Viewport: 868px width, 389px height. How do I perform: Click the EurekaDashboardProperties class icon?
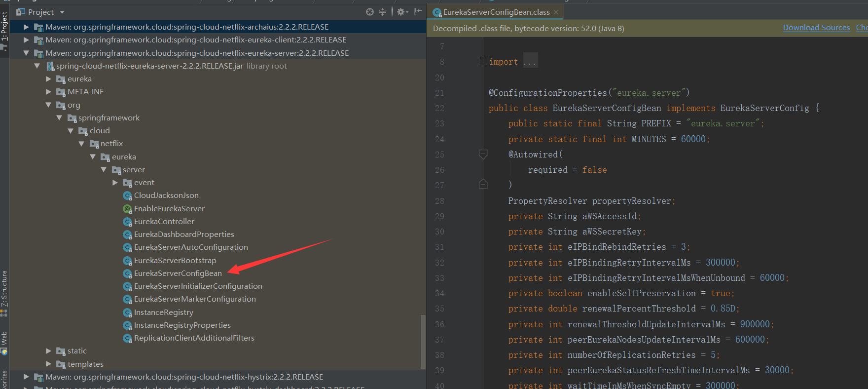click(127, 234)
